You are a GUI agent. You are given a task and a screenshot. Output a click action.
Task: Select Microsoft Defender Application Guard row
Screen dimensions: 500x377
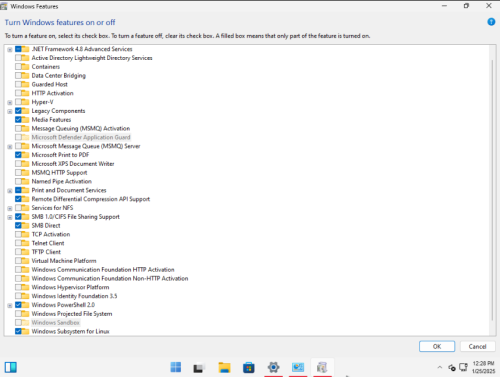pos(81,137)
